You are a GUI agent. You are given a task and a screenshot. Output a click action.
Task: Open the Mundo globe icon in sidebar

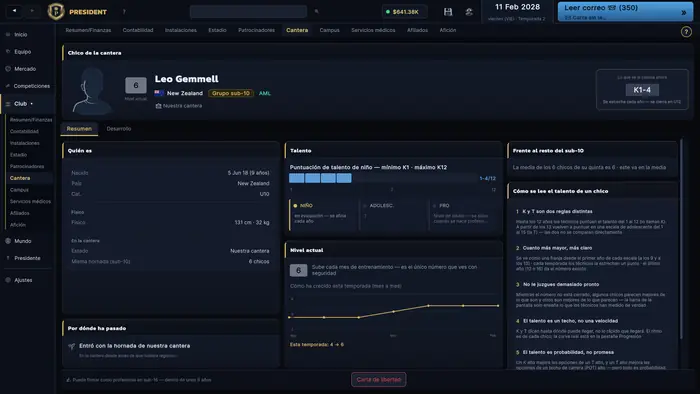(x=8, y=241)
